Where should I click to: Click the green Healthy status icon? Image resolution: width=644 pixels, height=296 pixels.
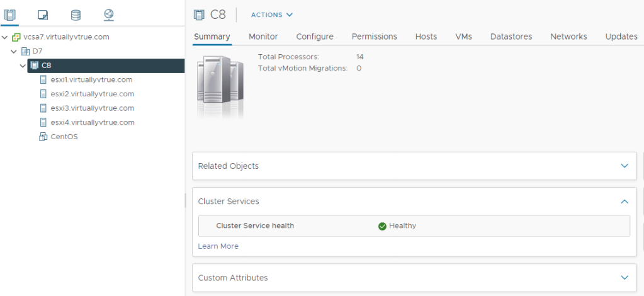(x=382, y=226)
